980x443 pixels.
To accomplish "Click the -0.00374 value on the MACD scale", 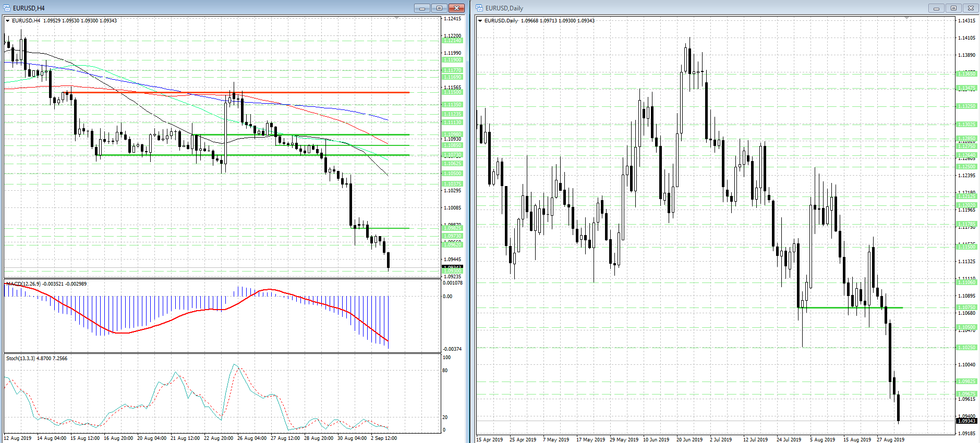I will coord(452,349).
